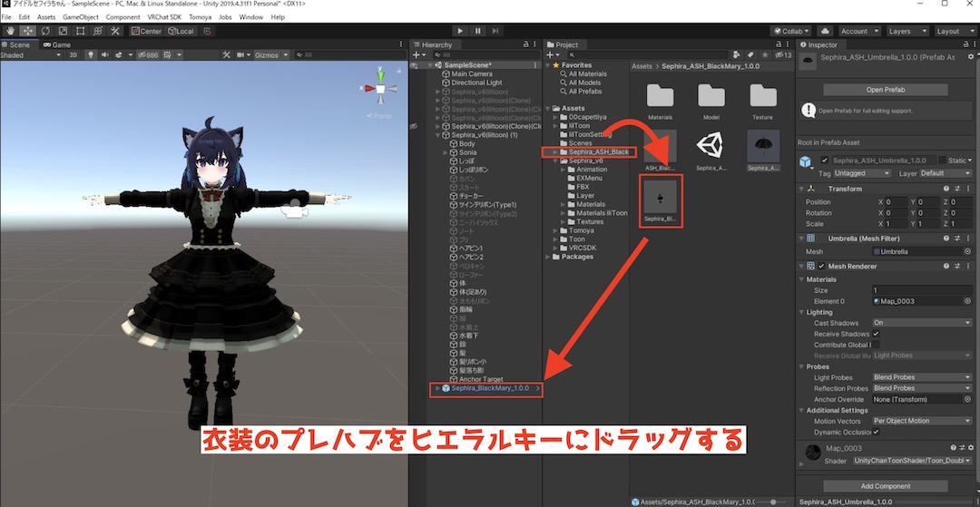Viewport: 980px width, 507px height.
Task: Toggle Center pivot button
Action: [x=147, y=31]
